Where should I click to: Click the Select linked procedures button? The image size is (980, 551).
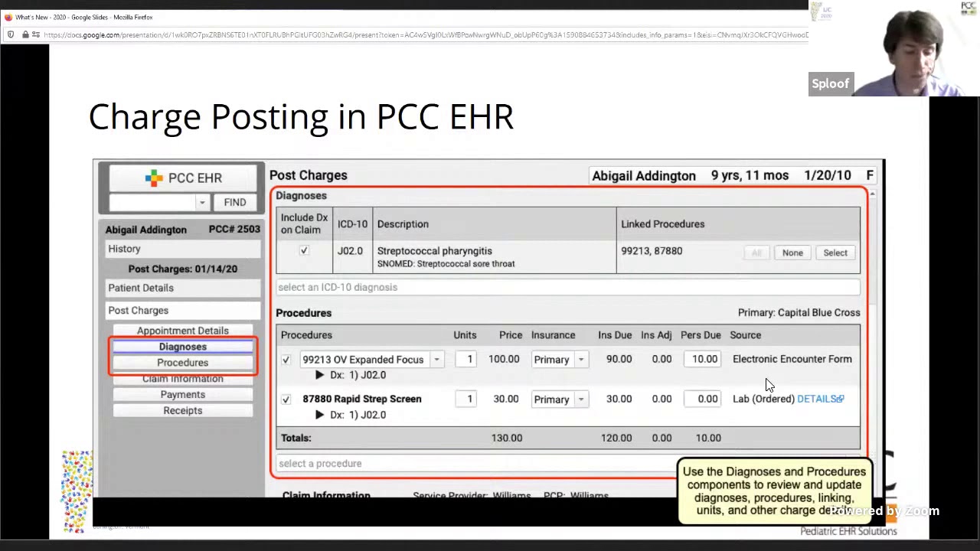click(x=835, y=253)
